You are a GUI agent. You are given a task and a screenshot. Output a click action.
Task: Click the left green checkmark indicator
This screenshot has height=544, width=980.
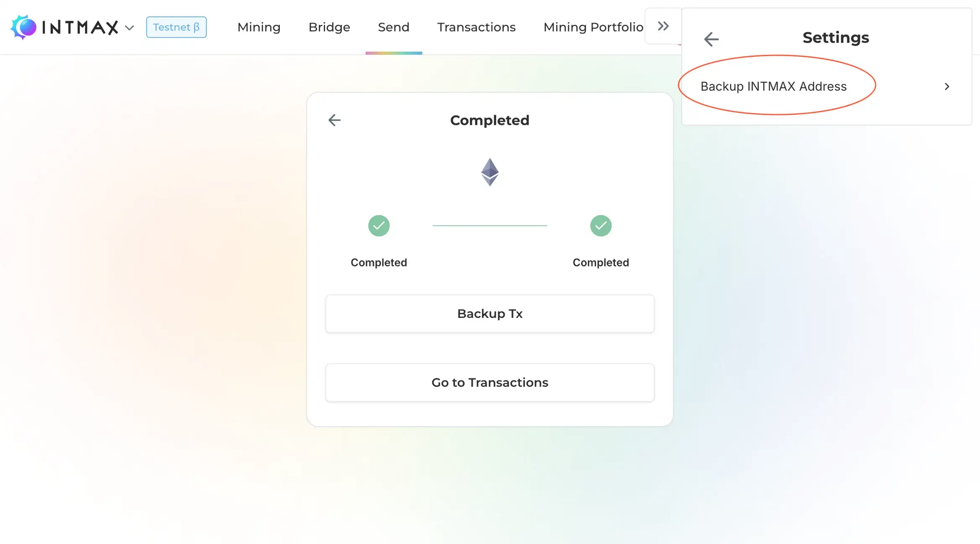coord(378,226)
